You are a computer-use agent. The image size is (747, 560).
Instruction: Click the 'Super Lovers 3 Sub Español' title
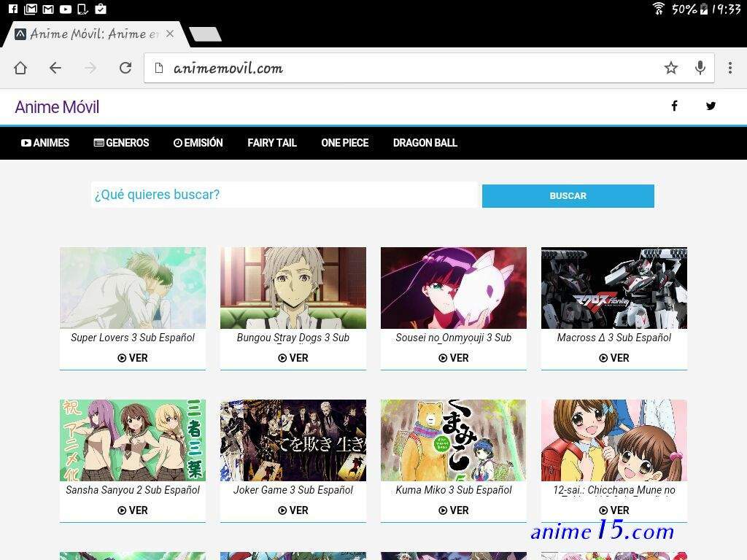pos(133,338)
